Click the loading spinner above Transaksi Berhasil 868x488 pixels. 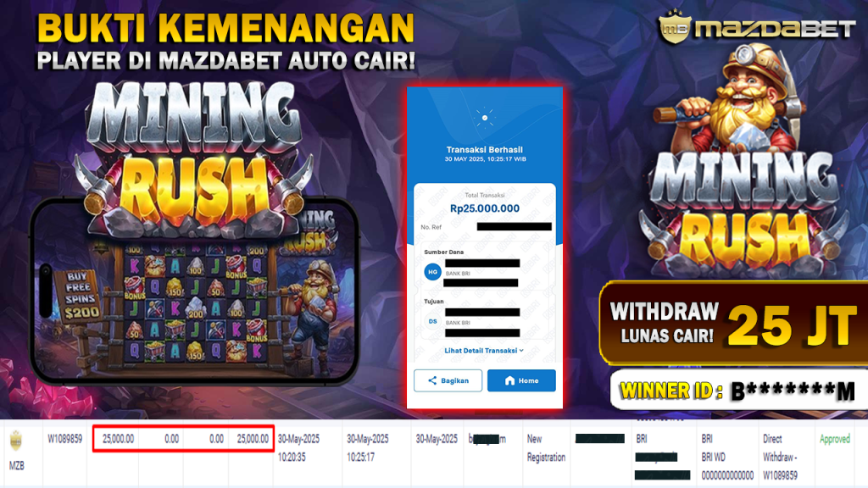click(x=485, y=118)
